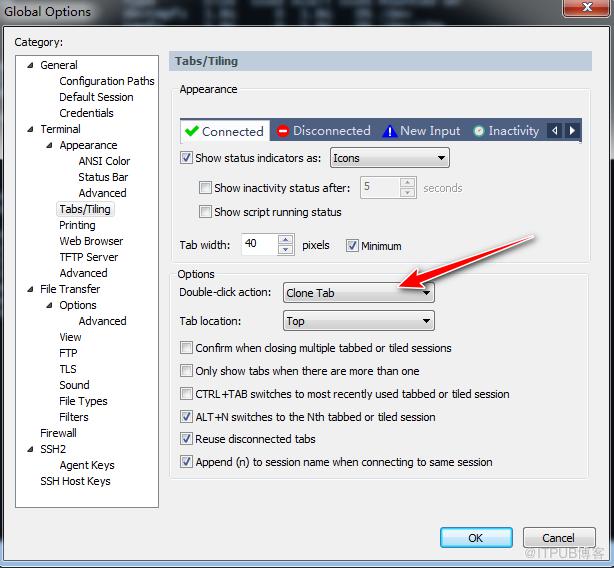Collapse the Terminal Appearance subtree
This screenshot has width=614, height=568.
pos(49,145)
